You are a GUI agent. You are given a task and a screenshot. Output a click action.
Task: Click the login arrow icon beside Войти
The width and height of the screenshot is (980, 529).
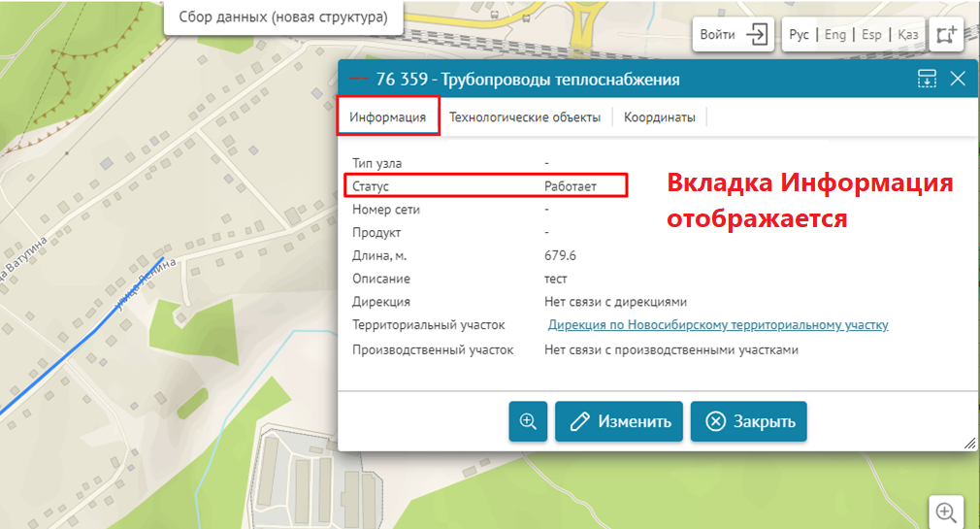coord(756,35)
